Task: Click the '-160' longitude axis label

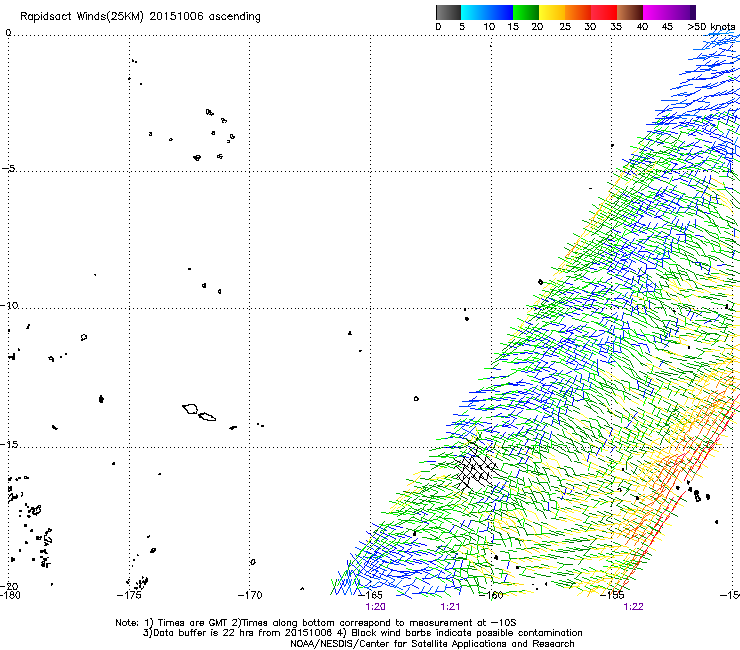Action: point(491,595)
